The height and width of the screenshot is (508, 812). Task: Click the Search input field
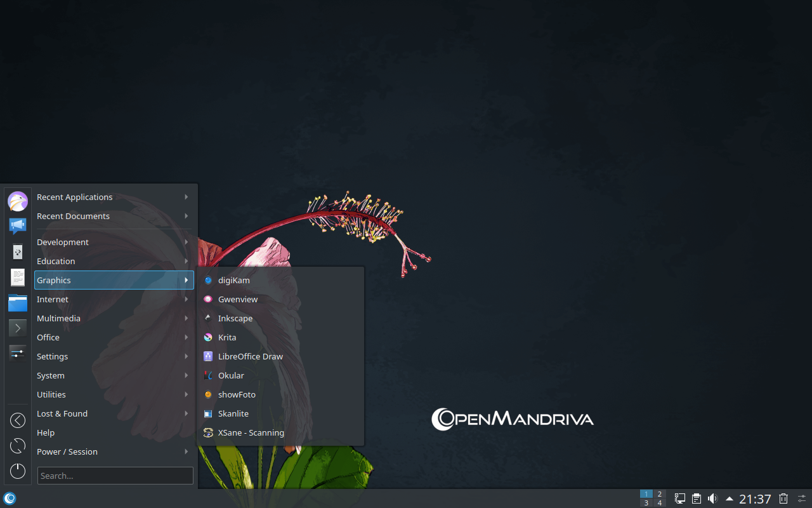pyautogui.click(x=115, y=476)
